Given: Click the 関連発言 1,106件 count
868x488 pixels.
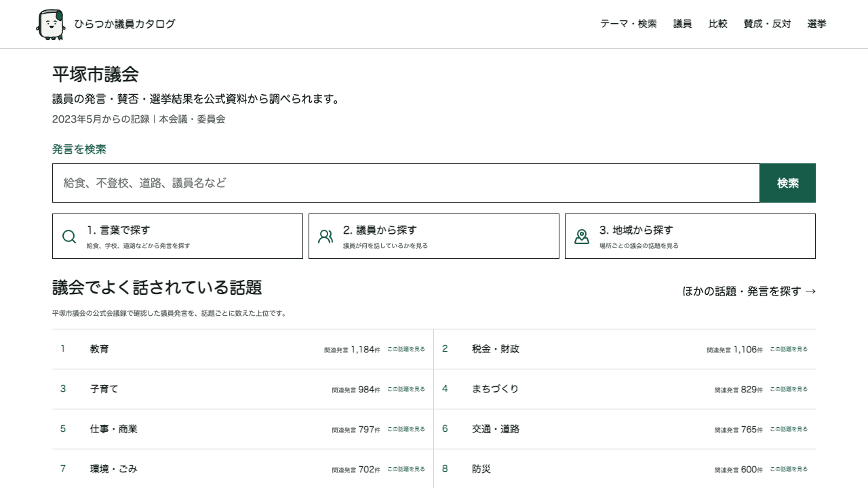Looking at the screenshot, I should click(x=734, y=350).
